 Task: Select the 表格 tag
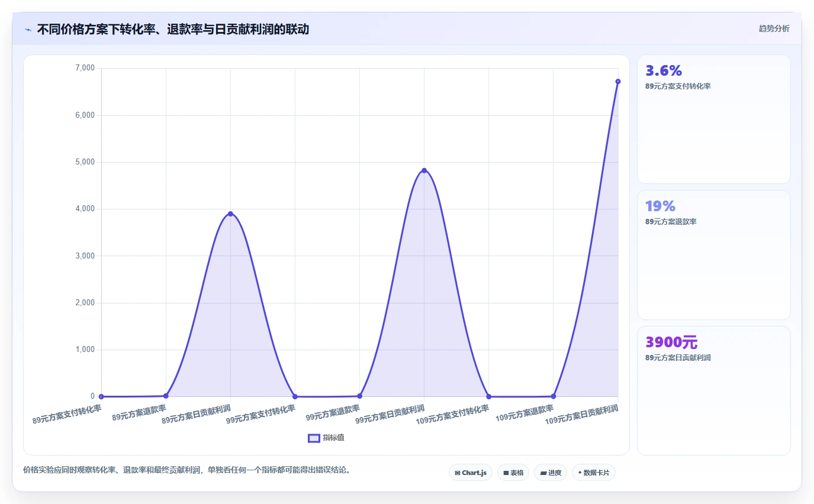pyautogui.click(x=513, y=473)
